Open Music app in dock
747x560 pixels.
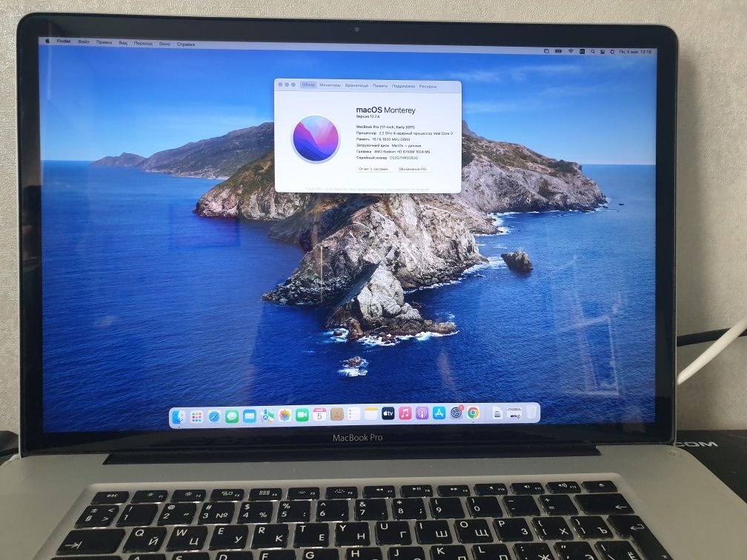coord(405,413)
